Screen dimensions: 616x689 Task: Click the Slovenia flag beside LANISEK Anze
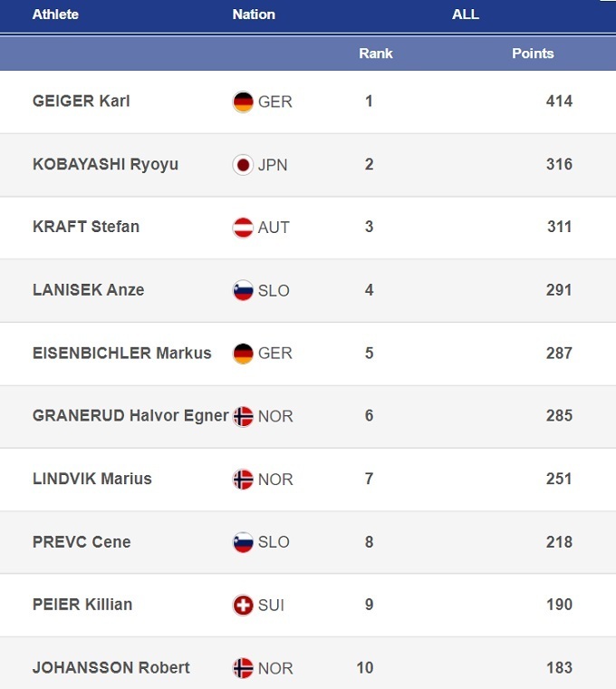243,291
